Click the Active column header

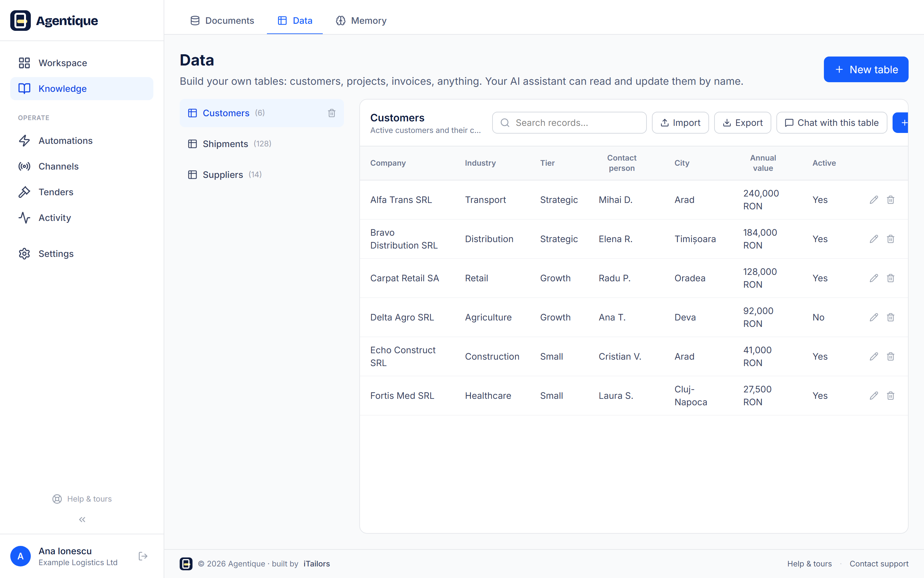pyautogui.click(x=824, y=163)
